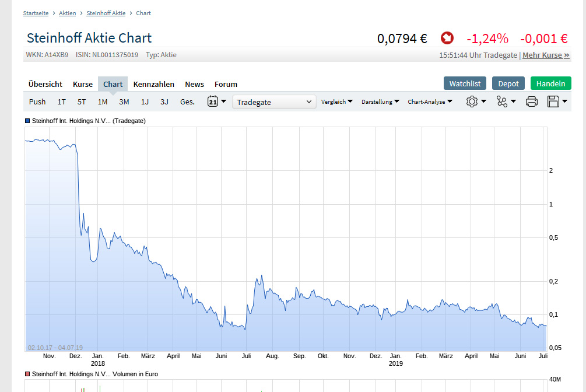Switch to the Kennzahlen tab
The height and width of the screenshot is (392, 586).
click(153, 83)
